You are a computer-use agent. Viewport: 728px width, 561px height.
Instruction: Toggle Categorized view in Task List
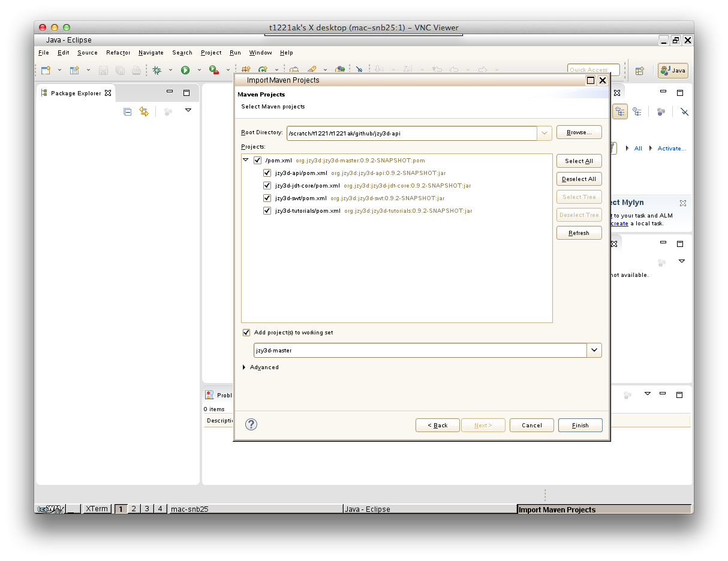point(620,111)
